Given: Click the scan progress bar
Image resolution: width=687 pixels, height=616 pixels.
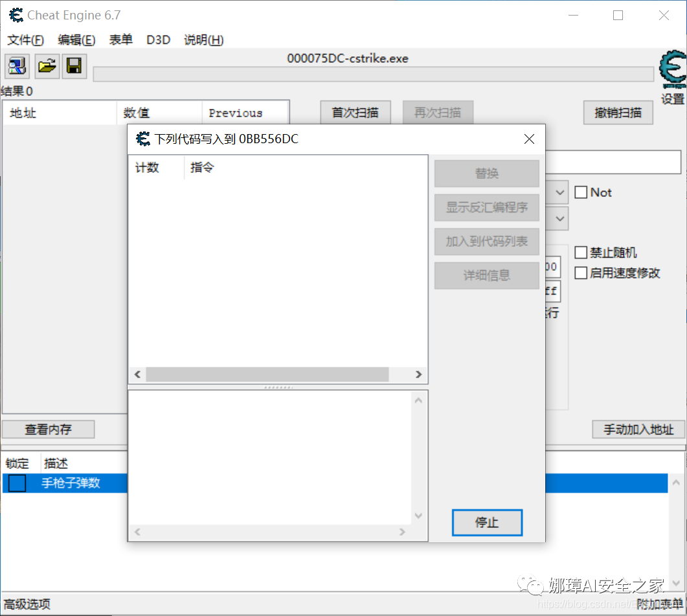Looking at the screenshot, I should pos(374,74).
